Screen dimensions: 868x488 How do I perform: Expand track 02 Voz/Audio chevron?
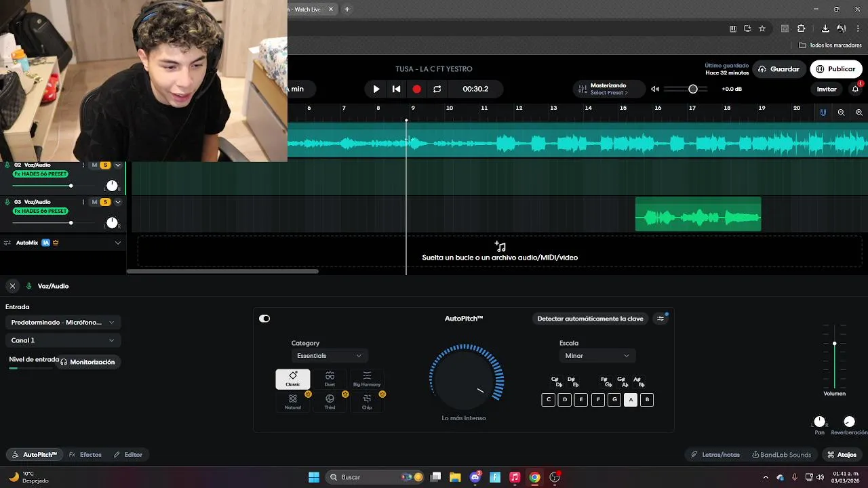coord(118,165)
